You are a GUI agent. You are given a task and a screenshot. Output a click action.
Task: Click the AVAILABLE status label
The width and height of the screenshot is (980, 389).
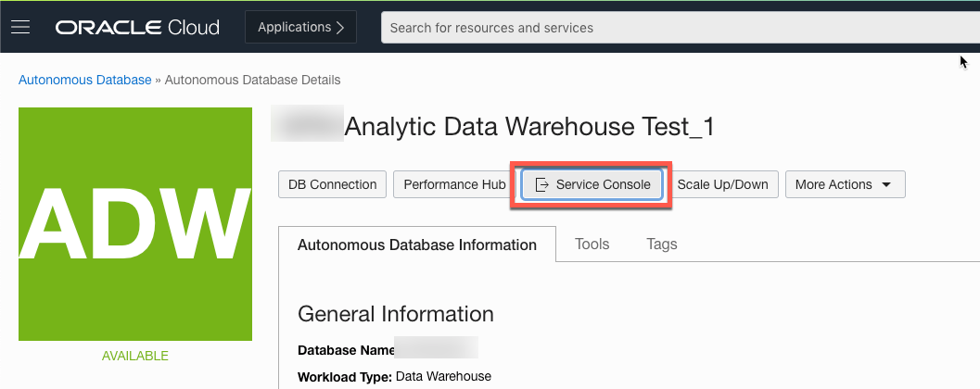[135, 356]
